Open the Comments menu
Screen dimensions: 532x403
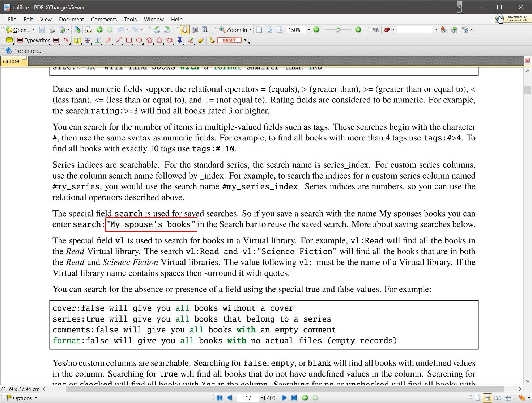coord(104,20)
